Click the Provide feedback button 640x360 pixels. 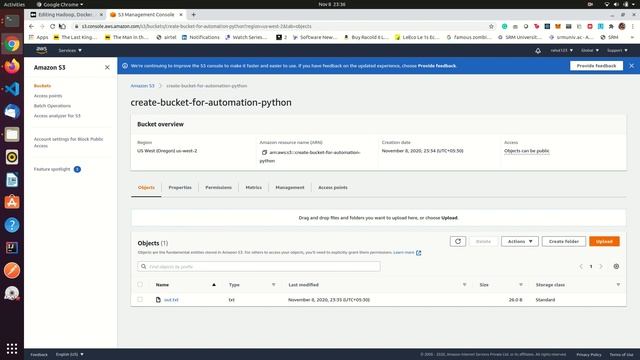pyautogui.click(x=596, y=66)
